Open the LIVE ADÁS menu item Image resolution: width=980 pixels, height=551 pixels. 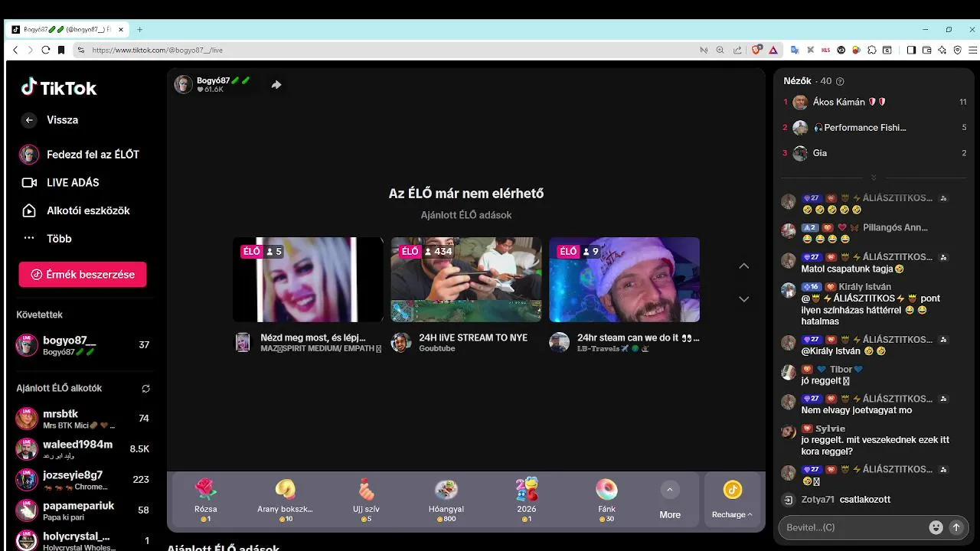click(x=61, y=183)
